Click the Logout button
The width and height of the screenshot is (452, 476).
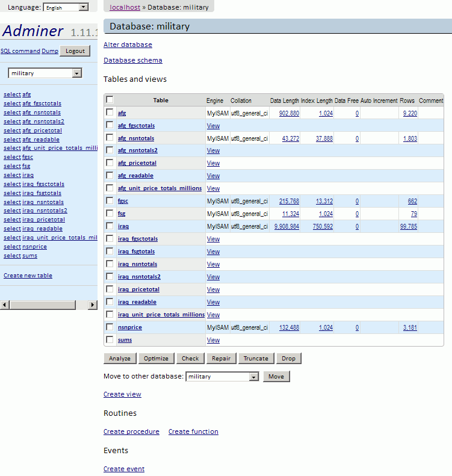[x=75, y=51]
